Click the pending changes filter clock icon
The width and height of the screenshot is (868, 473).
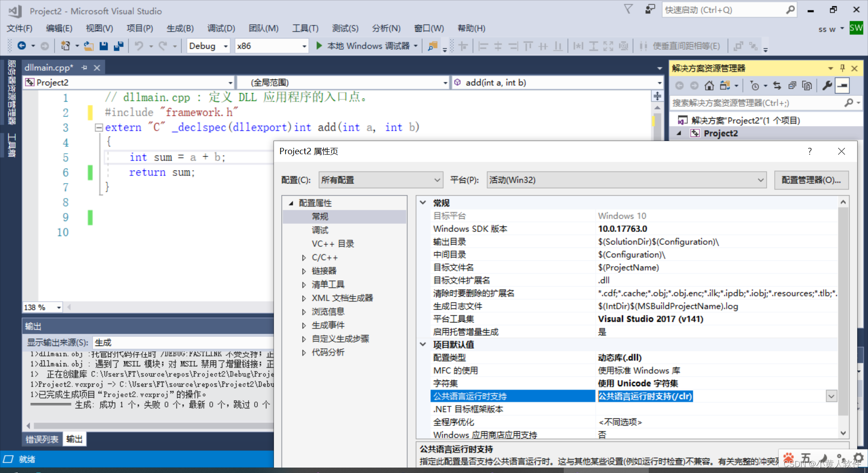(755, 85)
